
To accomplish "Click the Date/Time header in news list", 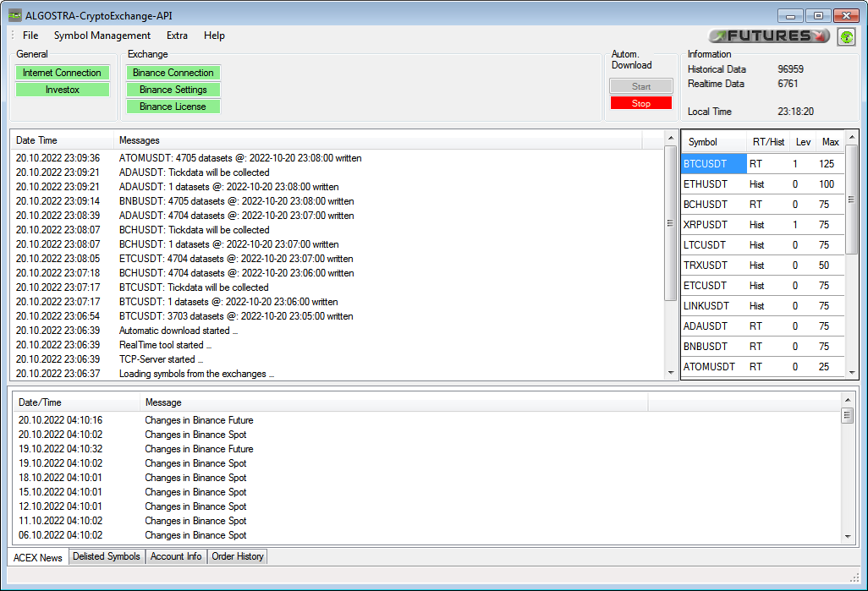I will coord(76,402).
